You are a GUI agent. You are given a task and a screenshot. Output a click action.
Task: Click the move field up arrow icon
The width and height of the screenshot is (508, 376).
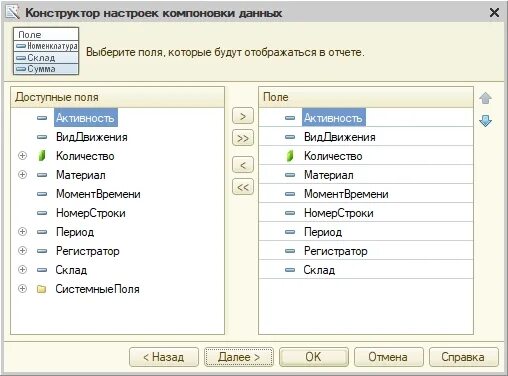[485, 98]
